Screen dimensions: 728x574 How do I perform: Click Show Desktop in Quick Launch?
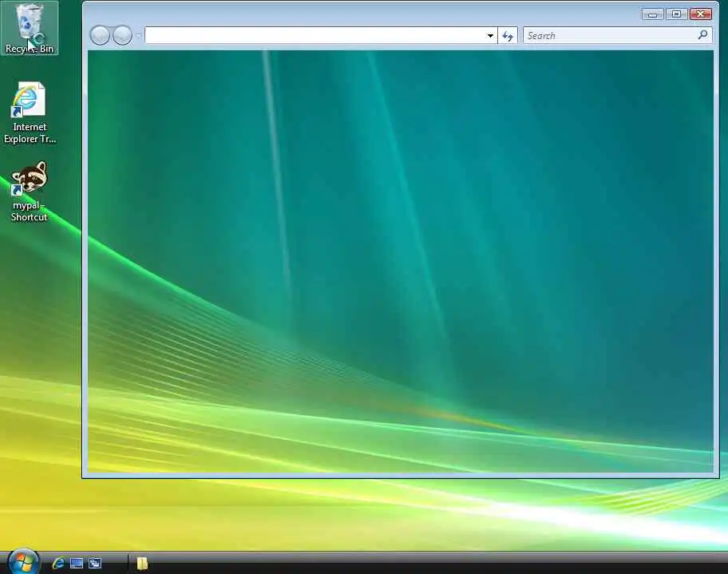(x=77, y=564)
